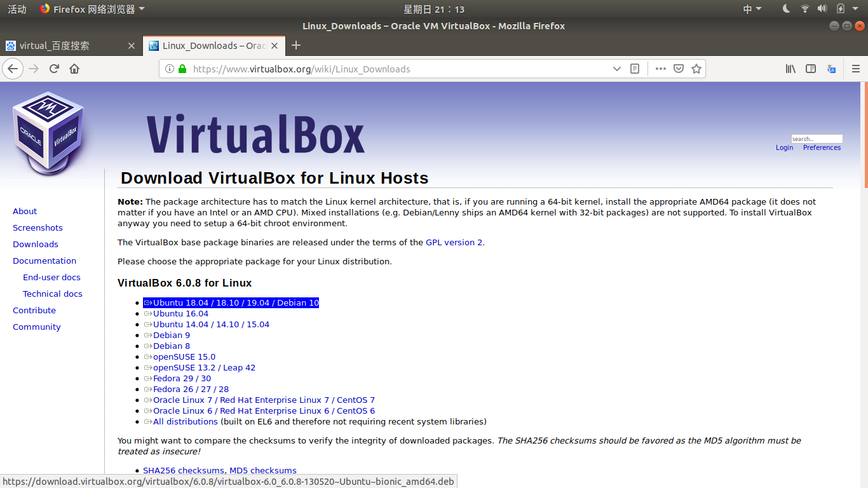Open the All distributions link
This screenshot has height=488, width=868.
coord(181,422)
